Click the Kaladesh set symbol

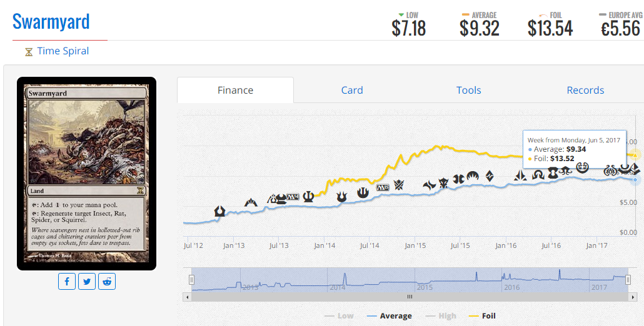point(582,168)
